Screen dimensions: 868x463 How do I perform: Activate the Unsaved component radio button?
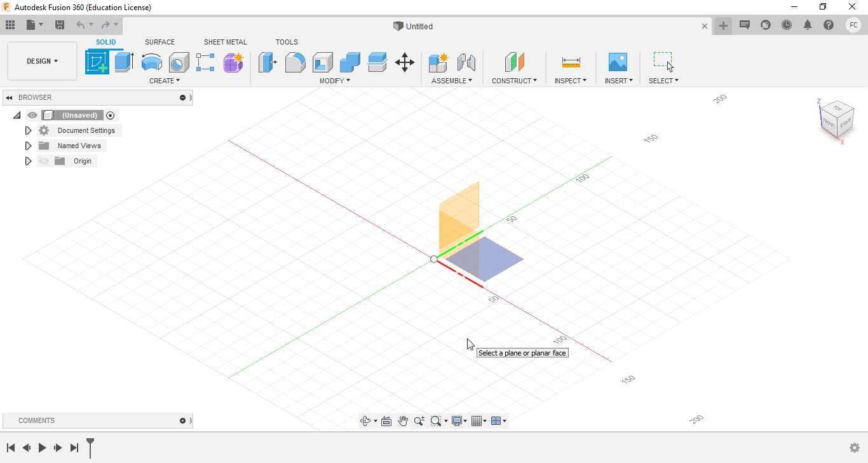[x=111, y=115]
